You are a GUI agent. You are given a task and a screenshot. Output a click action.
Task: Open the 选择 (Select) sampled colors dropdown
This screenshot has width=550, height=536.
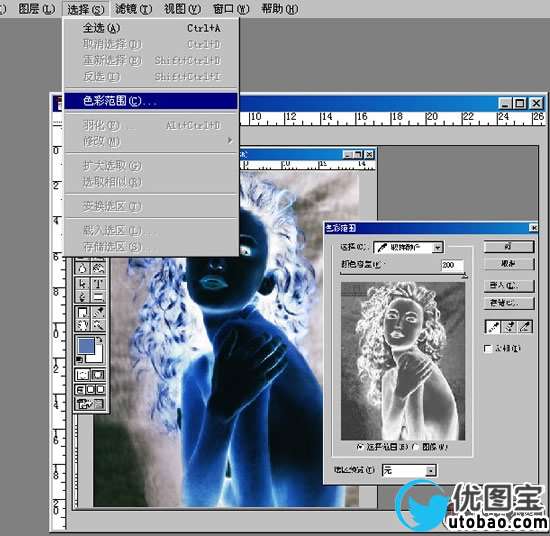(408, 247)
